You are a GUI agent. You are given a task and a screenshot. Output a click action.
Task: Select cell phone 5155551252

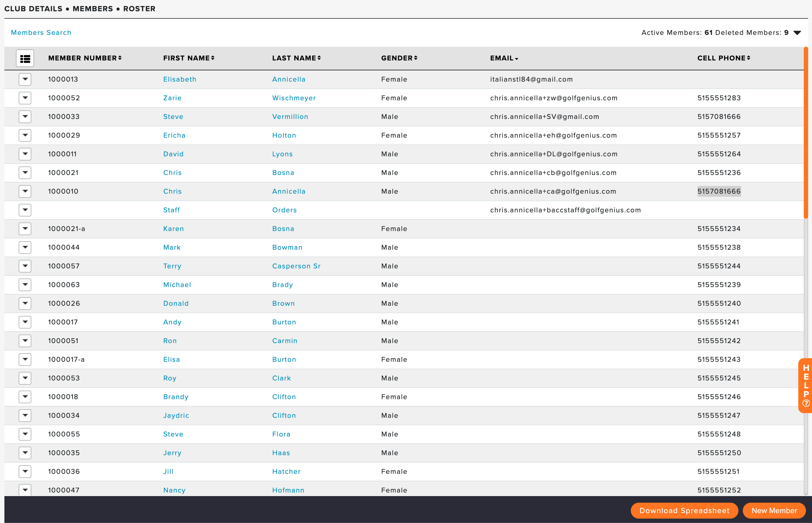pos(719,490)
